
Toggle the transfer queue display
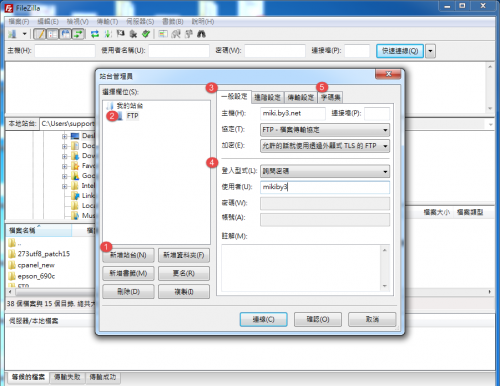pyautogui.click(x=78, y=34)
